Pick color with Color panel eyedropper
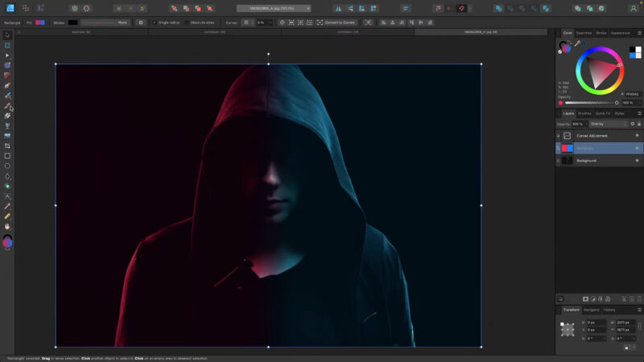Viewport: 644px width, 362px height. [x=577, y=43]
